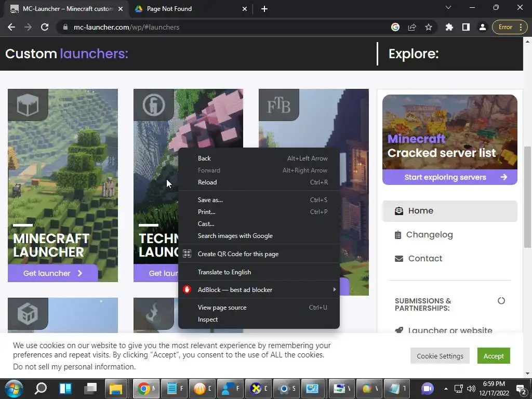
Task: Open a new browser tab
Action: click(x=264, y=9)
